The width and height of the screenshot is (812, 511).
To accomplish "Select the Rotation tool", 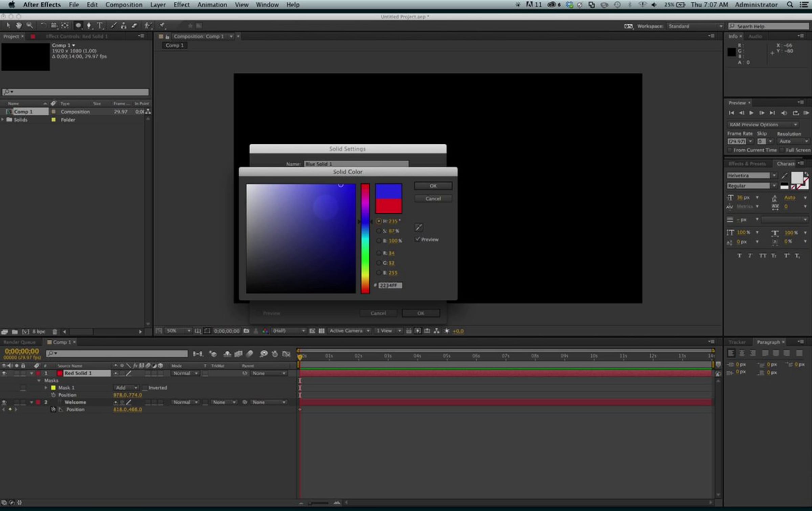I will point(43,25).
